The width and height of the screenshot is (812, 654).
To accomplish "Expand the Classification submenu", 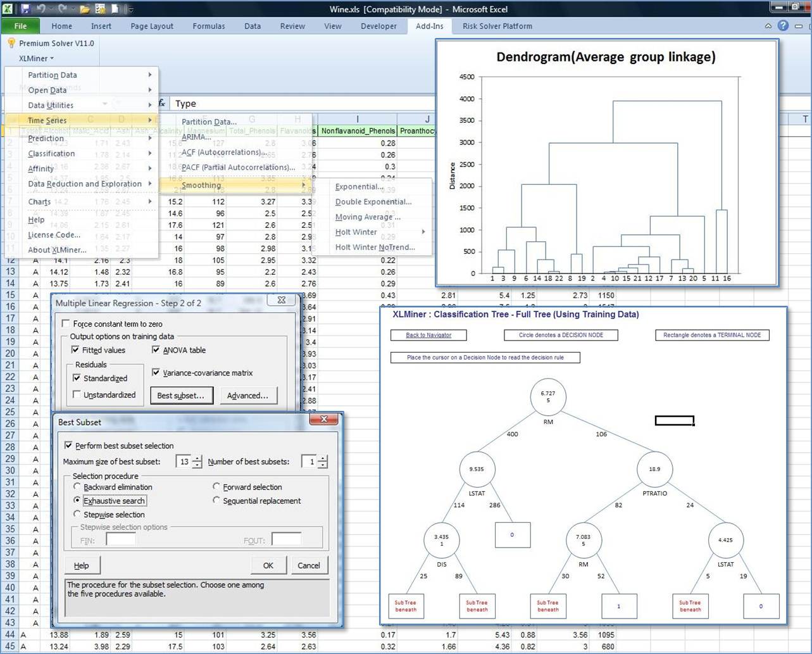I will [x=81, y=153].
